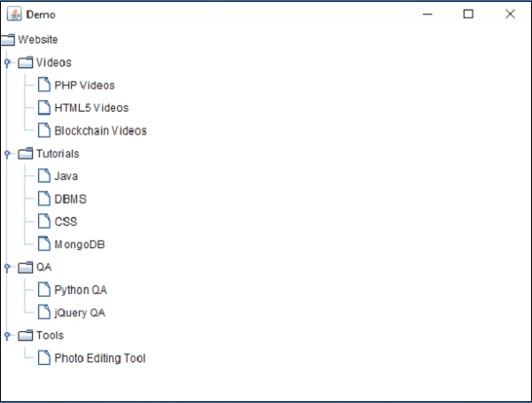Click the Photo Editing Tool file icon

[x=43, y=359]
